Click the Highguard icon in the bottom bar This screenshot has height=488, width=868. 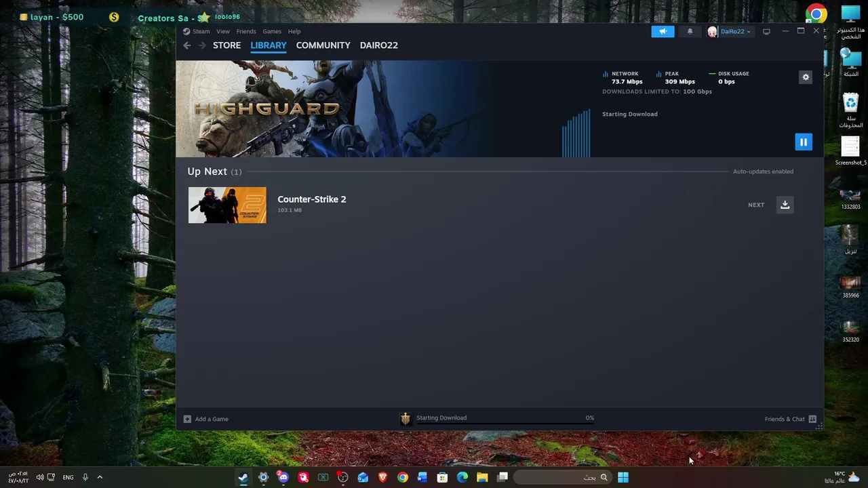click(x=406, y=419)
